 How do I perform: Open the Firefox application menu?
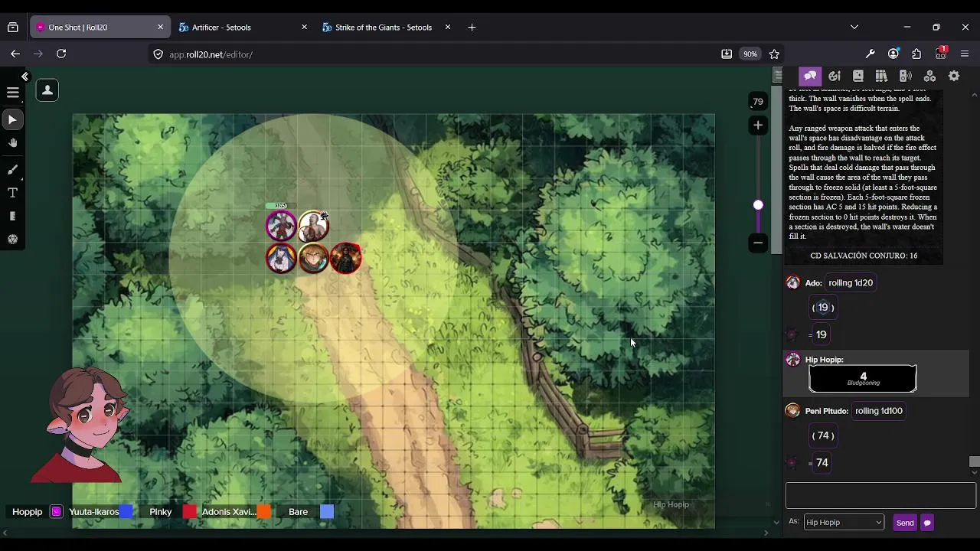tap(965, 54)
